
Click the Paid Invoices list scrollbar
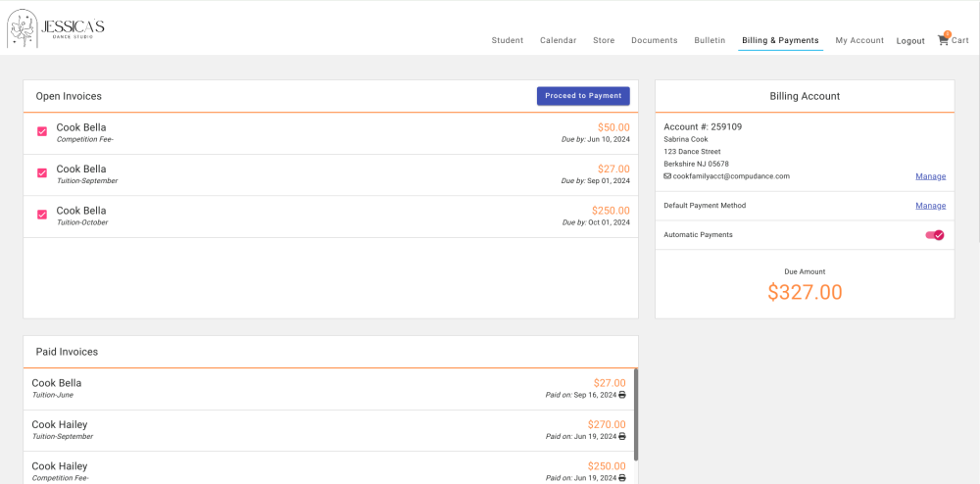pyautogui.click(x=636, y=414)
